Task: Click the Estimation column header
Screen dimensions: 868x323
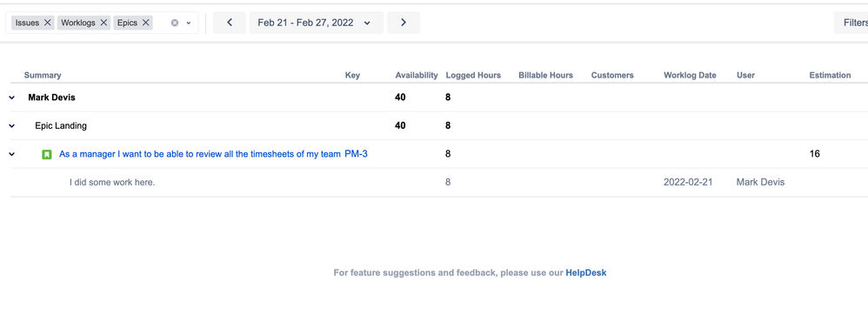Action: [x=830, y=76]
